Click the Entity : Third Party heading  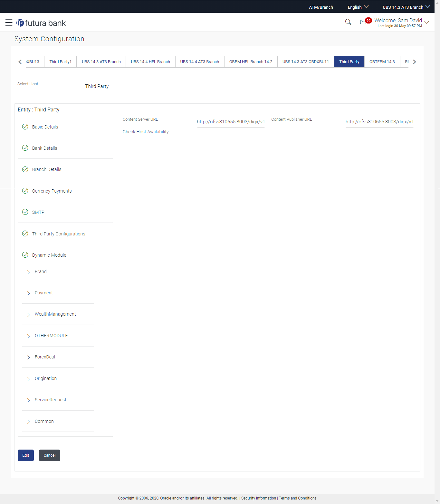[39, 109]
